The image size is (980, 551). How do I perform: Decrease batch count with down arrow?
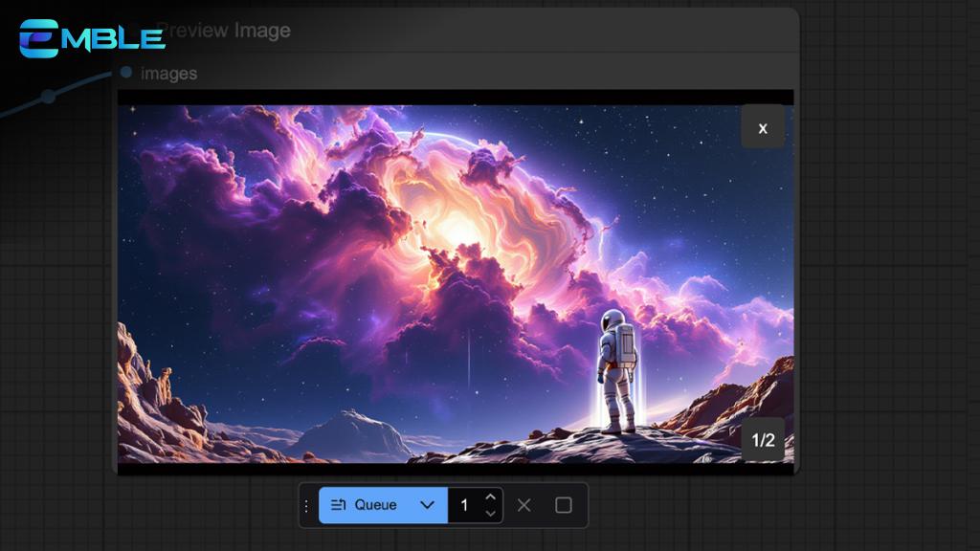491,513
